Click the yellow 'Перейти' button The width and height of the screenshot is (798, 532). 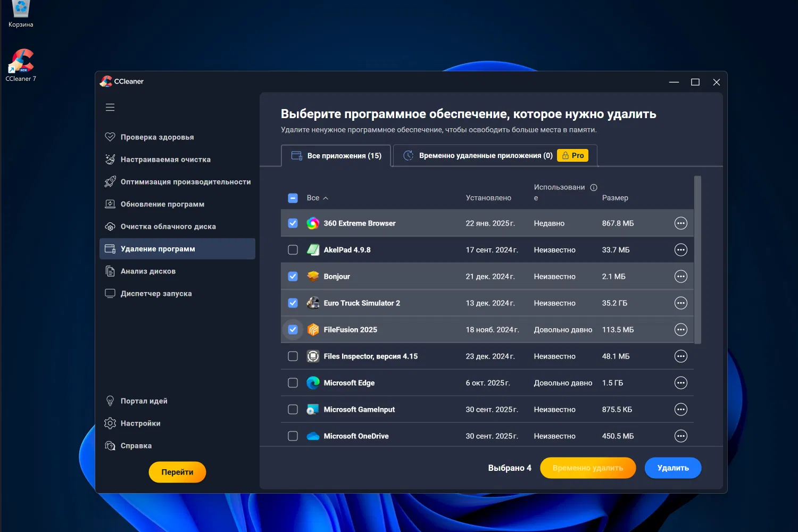coord(177,472)
